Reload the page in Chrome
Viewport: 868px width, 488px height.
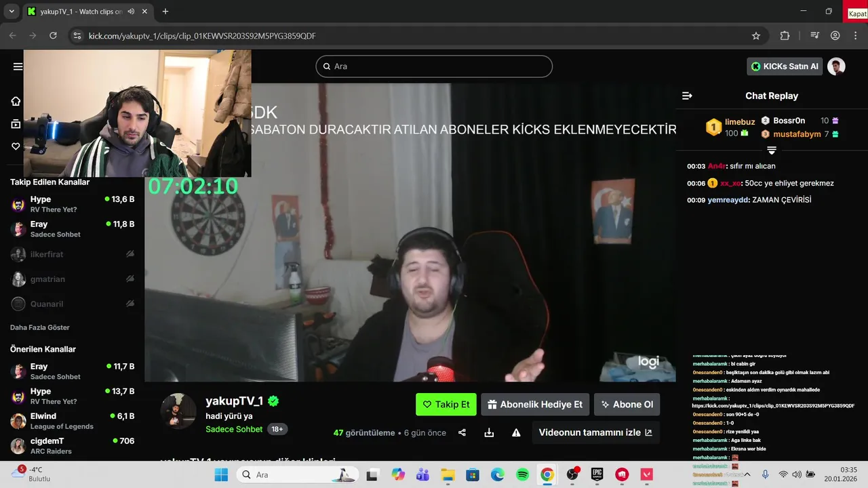tap(53, 36)
